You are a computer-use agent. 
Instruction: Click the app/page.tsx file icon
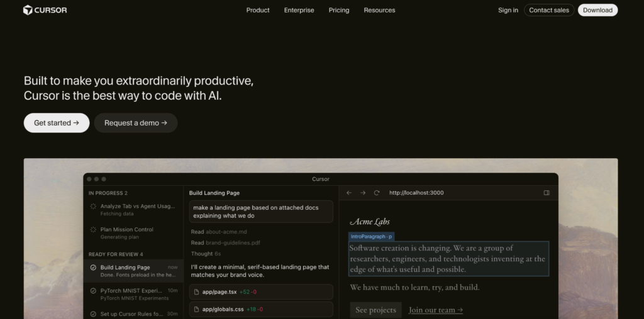[x=197, y=292]
